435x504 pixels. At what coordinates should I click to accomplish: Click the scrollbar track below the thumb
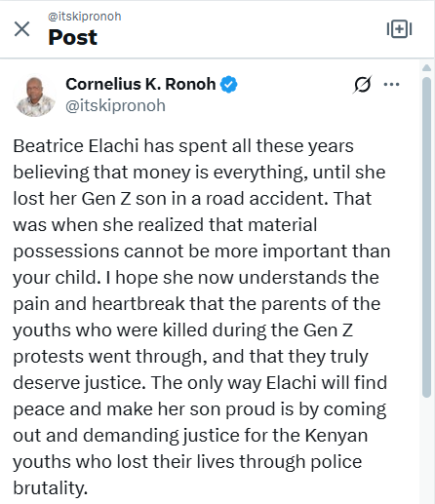tap(426, 450)
